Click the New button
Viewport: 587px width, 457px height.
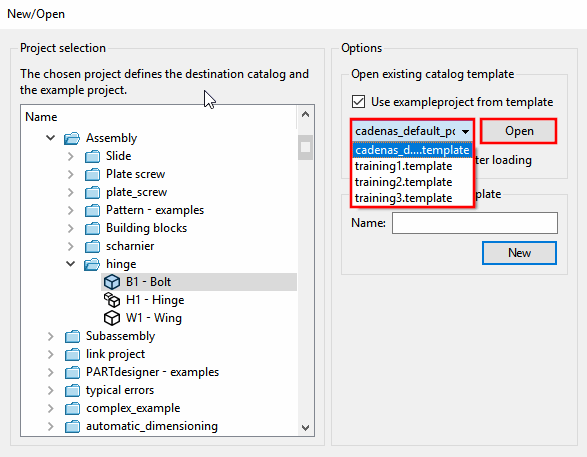[x=519, y=253]
